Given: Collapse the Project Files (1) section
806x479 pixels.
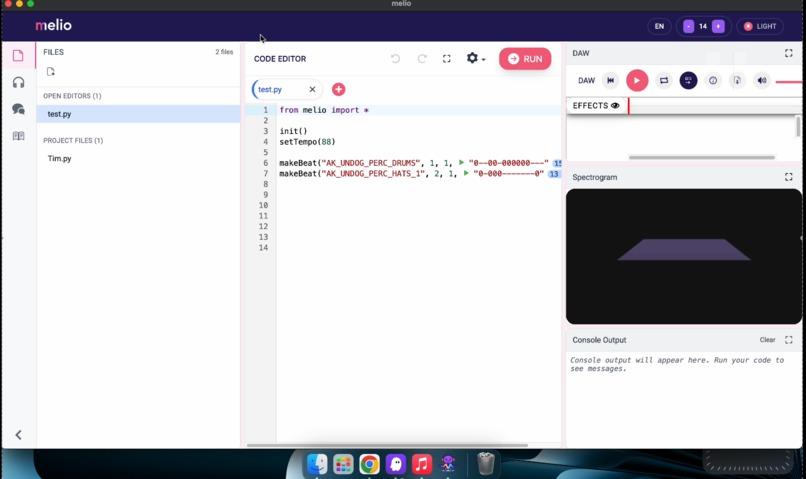Looking at the screenshot, I should click(x=73, y=140).
